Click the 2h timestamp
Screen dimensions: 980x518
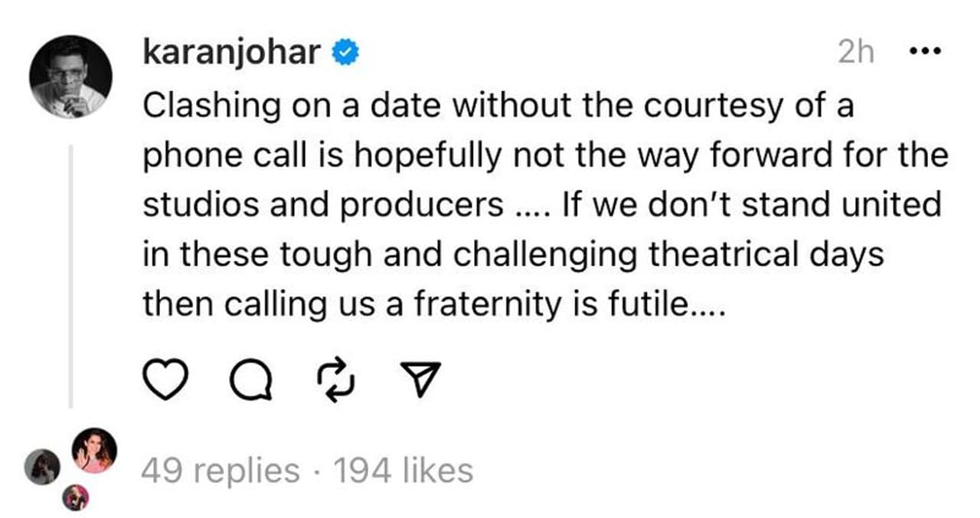856,53
